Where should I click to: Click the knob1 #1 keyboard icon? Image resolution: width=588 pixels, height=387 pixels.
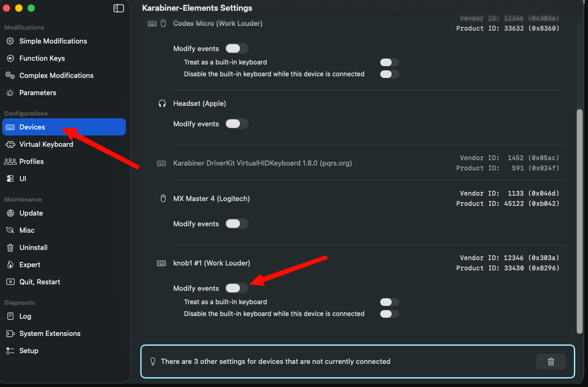161,263
